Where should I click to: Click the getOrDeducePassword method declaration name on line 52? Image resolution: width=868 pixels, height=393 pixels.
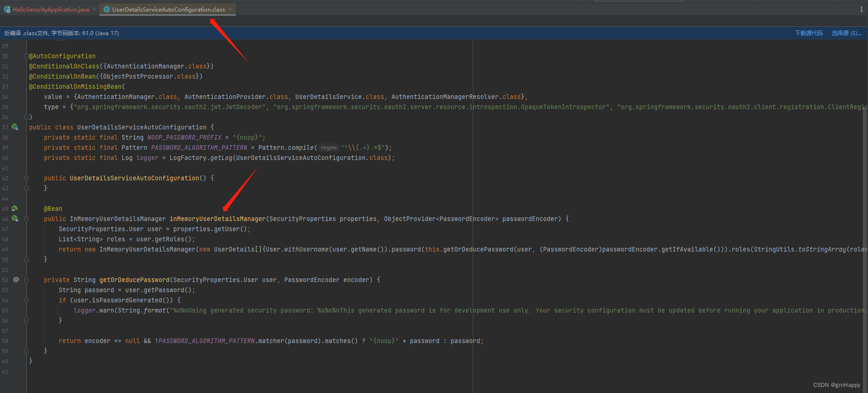134,280
